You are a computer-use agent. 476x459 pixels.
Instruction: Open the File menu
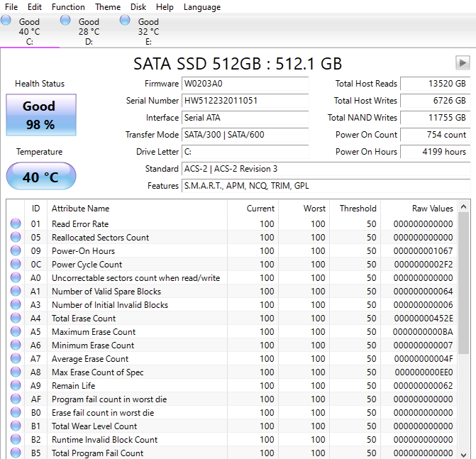pos(11,6)
